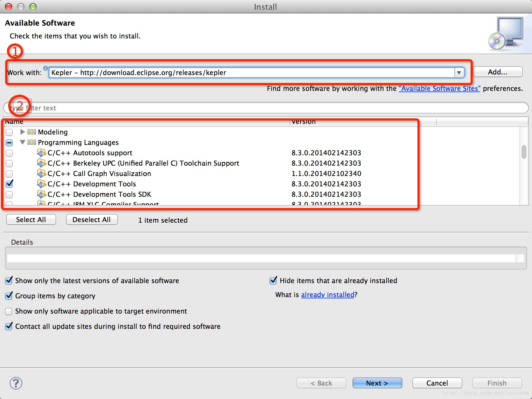The height and width of the screenshot is (399, 532).
Task: Collapse the Programming Languages category
Action: (22, 142)
